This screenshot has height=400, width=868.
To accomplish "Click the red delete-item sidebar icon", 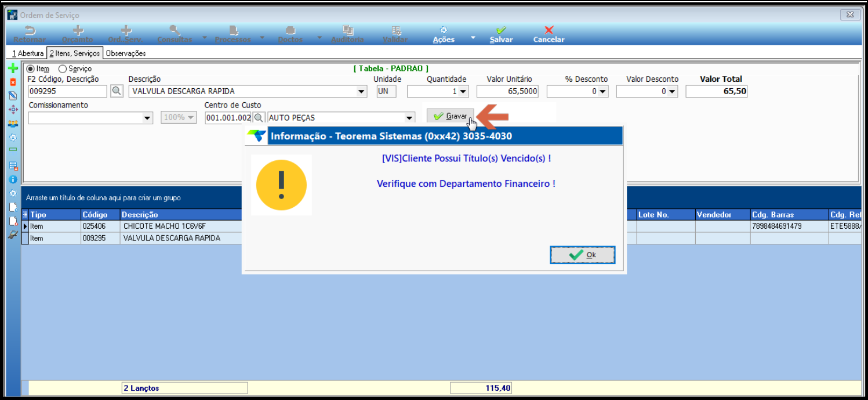I will point(13,82).
